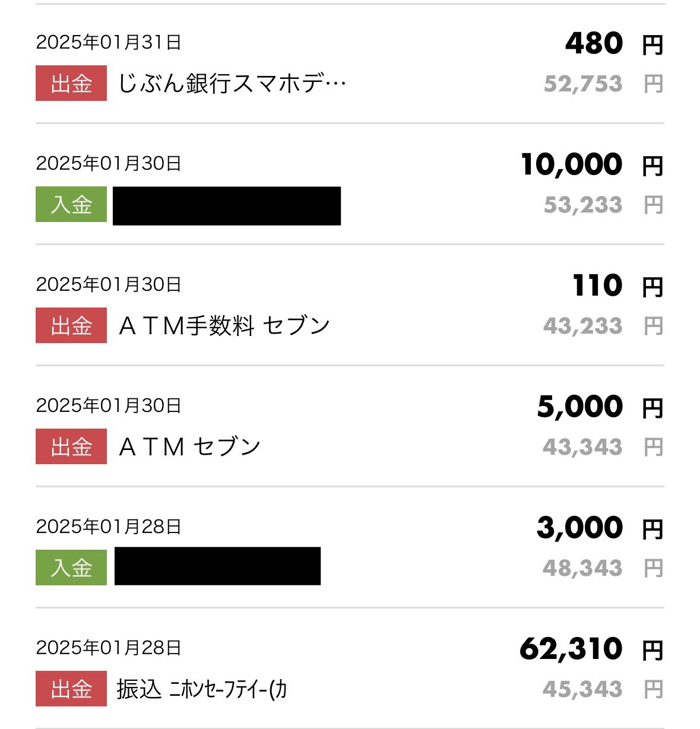
Task: Click the 110 円 fee amount
Action: tap(597, 286)
